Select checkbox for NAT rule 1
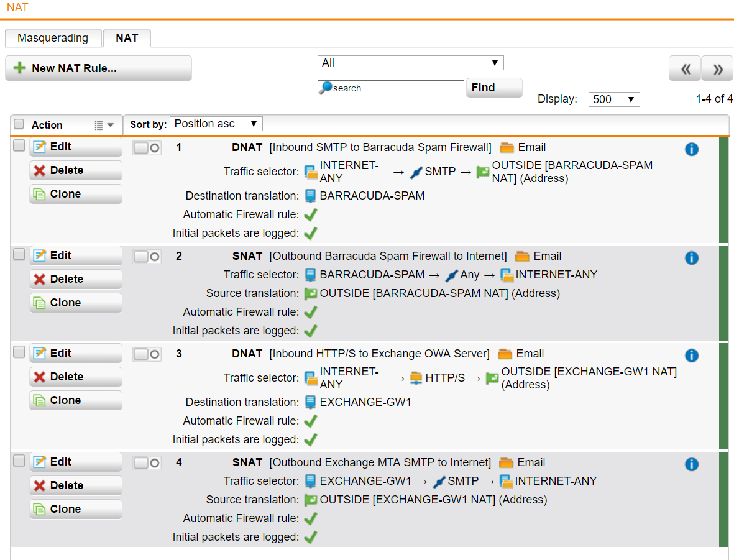 coord(19,145)
